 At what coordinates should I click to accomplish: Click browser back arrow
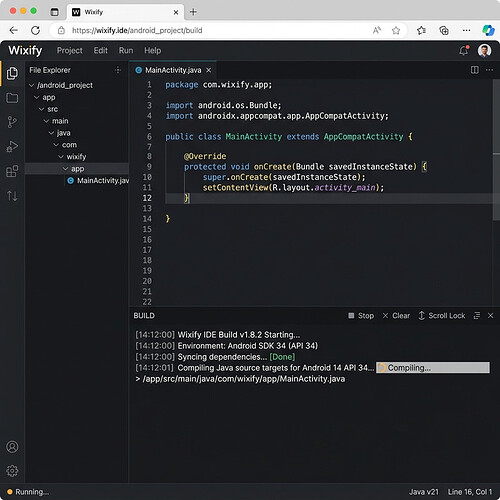pos(14,30)
